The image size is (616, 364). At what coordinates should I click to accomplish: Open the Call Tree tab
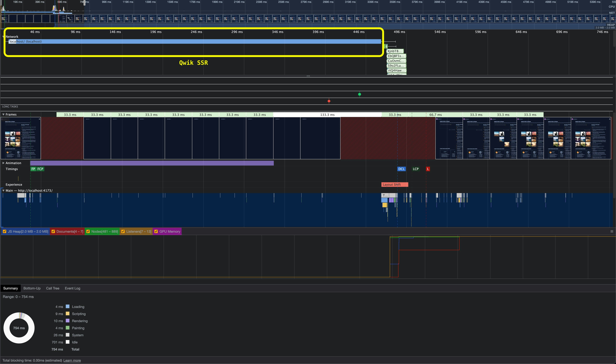tap(53, 288)
